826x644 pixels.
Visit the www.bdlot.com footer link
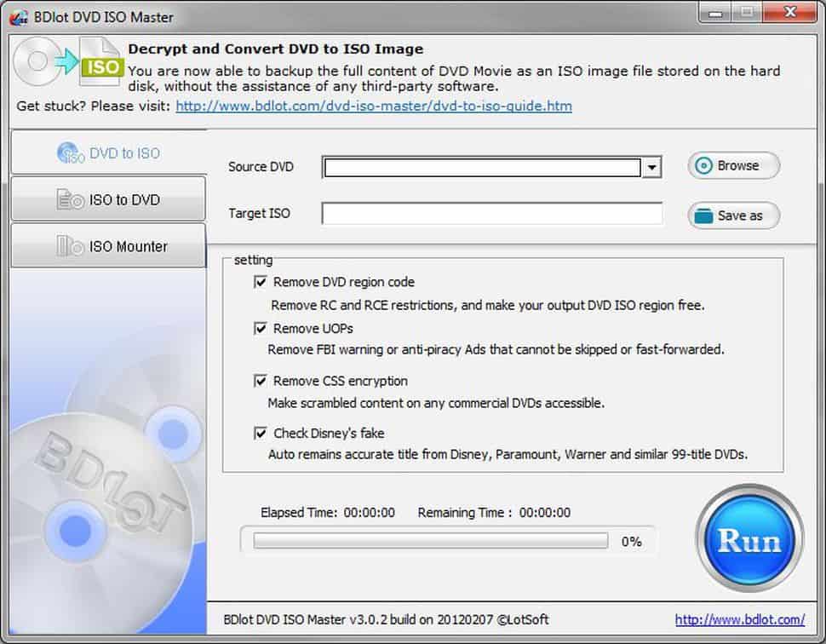(739, 619)
